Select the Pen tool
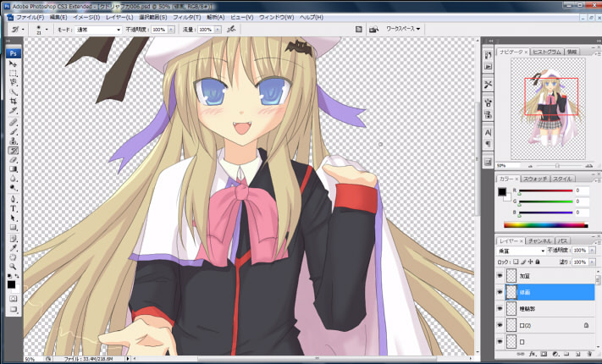 point(13,199)
